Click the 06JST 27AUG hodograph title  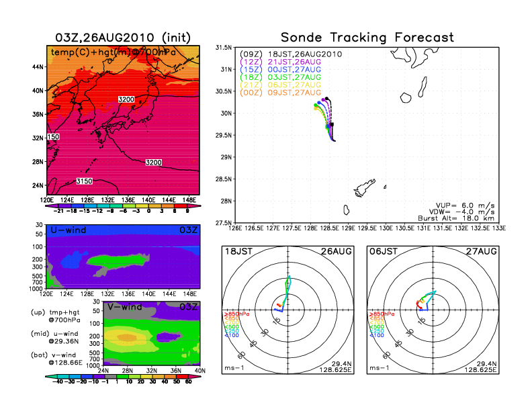pyautogui.click(x=433, y=251)
